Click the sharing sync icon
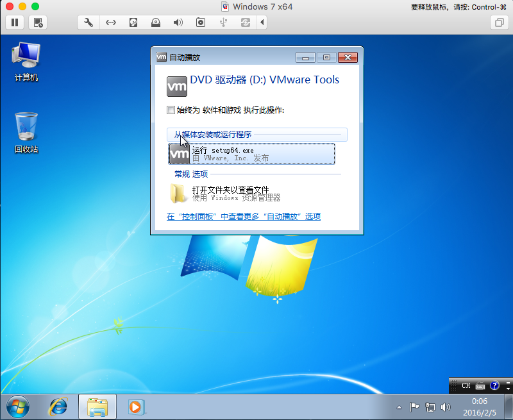Screen dimensions: 513x420 (246, 22)
